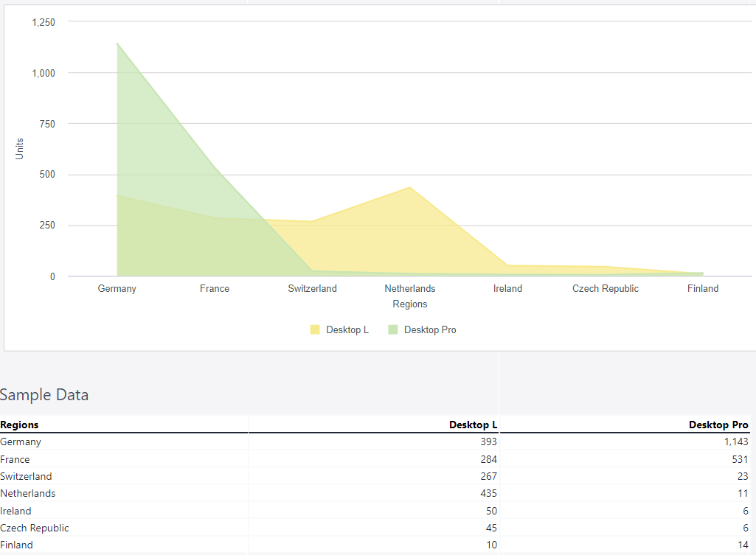This screenshot has width=756, height=555.
Task: Click the Germany label on the chart axis
Action: pyautogui.click(x=117, y=289)
